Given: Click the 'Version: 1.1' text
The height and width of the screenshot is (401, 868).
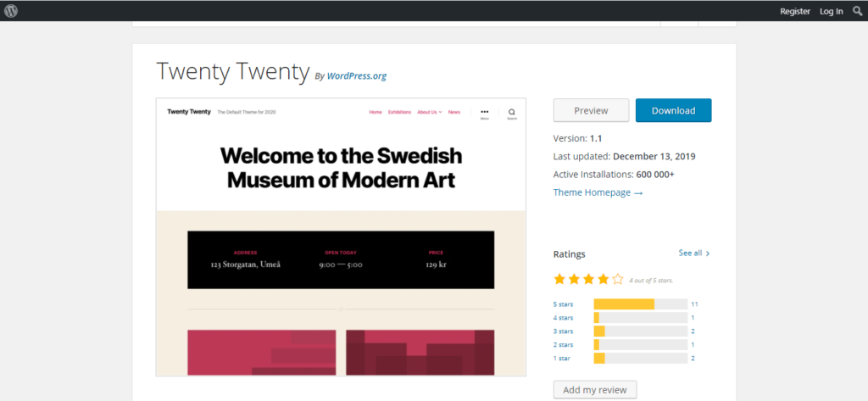Looking at the screenshot, I should pyautogui.click(x=577, y=138).
